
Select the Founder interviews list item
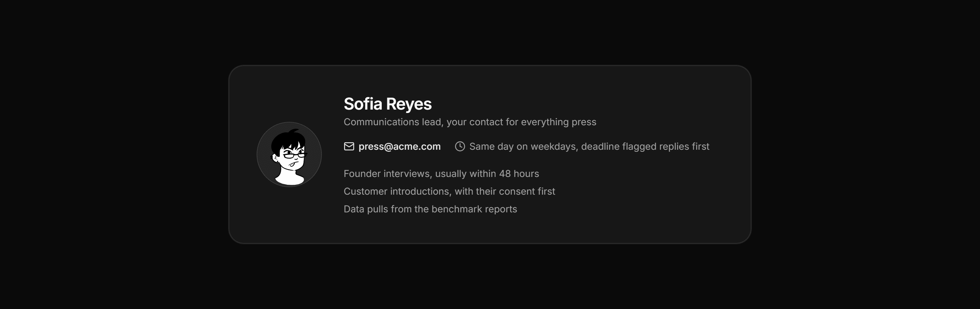coord(441,174)
